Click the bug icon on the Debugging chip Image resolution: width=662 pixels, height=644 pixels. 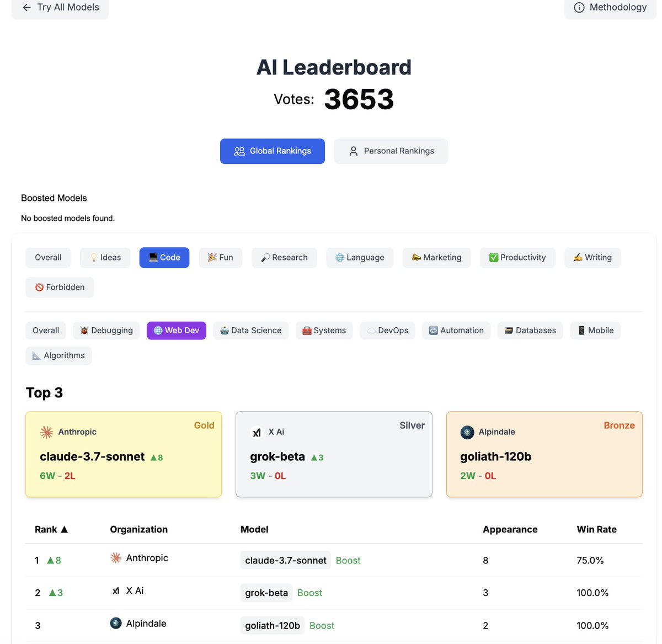click(84, 331)
